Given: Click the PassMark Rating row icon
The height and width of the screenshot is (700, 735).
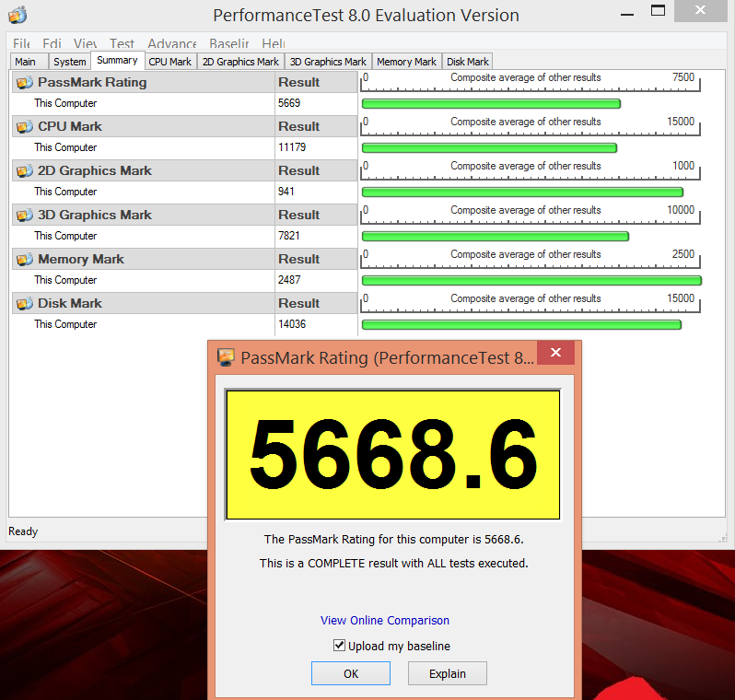Looking at the screenshot, I should (25, 83).
